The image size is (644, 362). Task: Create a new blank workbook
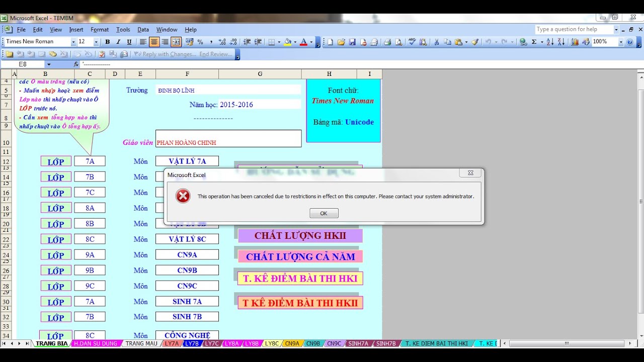coord(330,42)
